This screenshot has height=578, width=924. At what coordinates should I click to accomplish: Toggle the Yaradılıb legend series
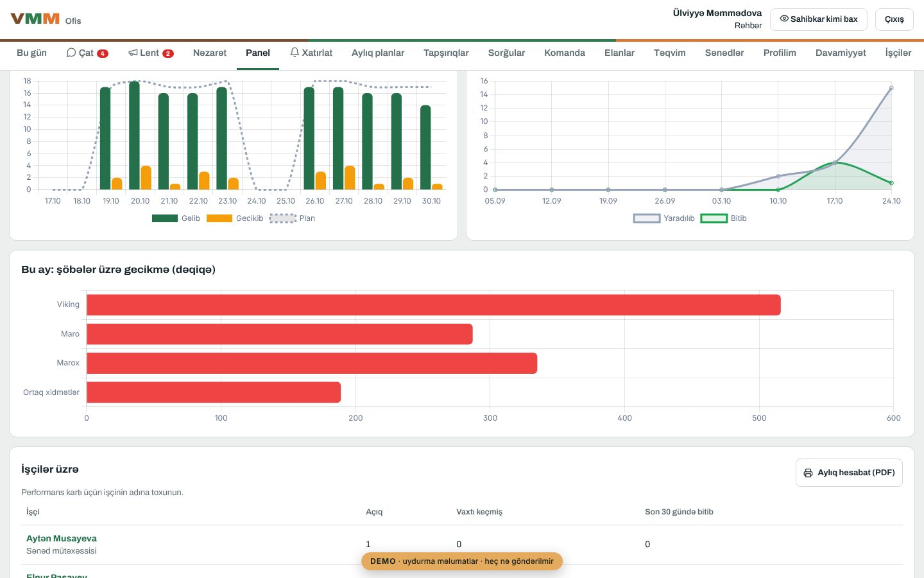coord(664,218)
